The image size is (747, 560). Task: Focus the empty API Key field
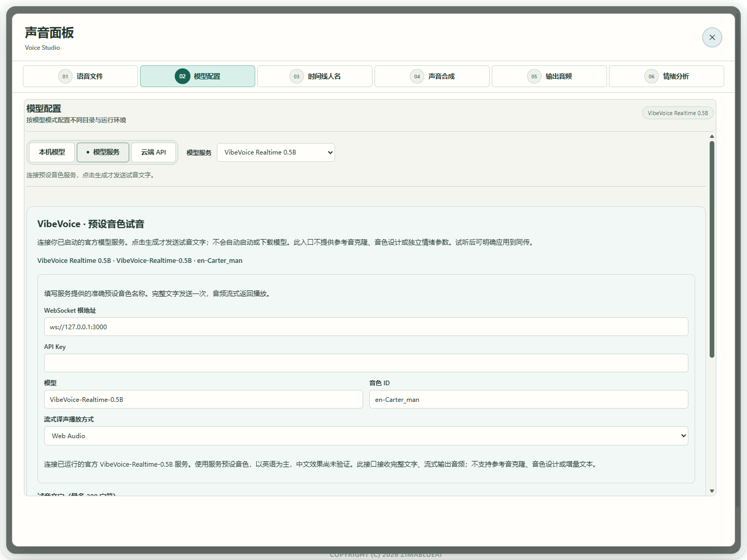(366, 363)
